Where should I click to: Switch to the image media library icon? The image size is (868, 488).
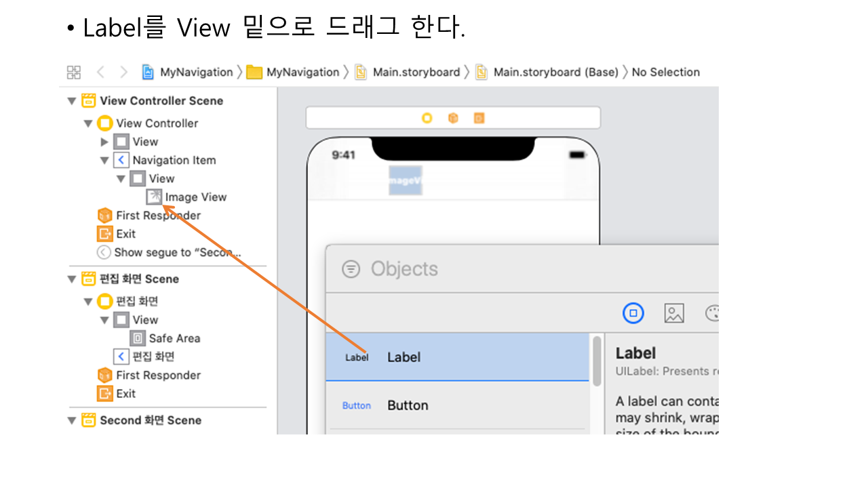[673, 313]
